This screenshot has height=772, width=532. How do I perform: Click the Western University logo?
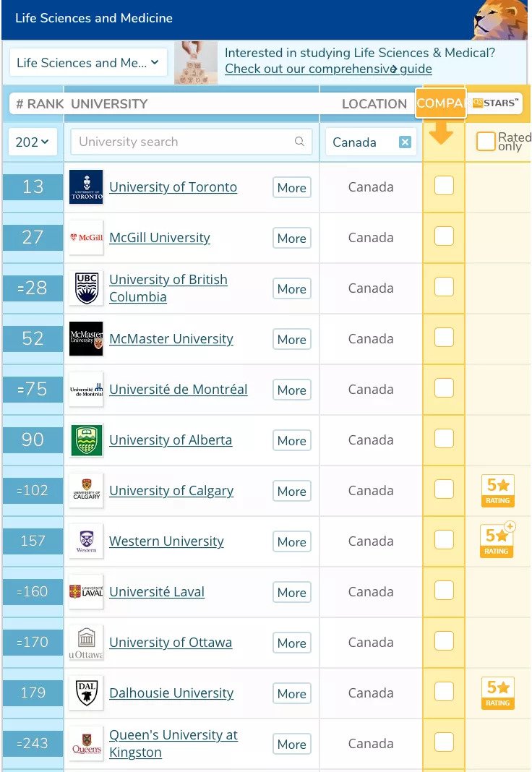(x=86, y=541)
